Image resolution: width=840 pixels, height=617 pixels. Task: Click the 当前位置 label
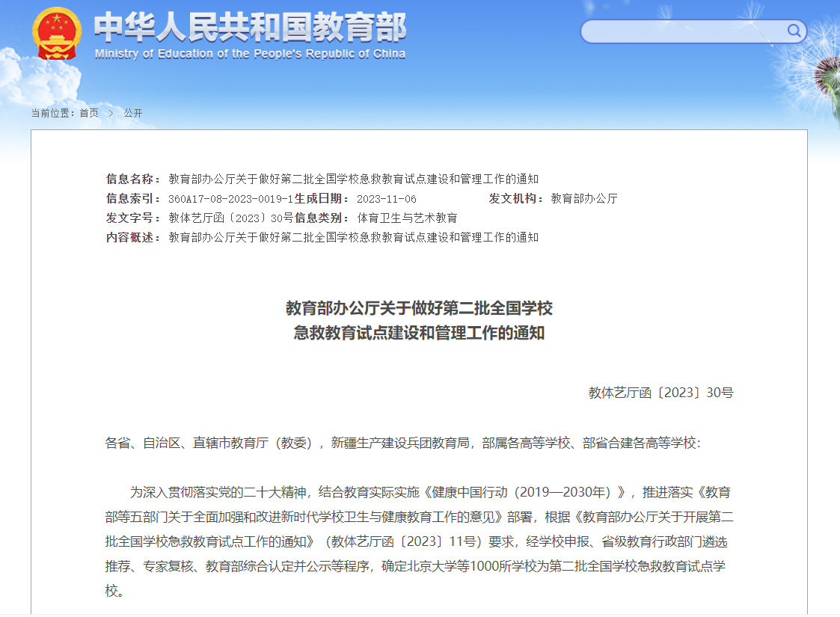coord(53,113)
